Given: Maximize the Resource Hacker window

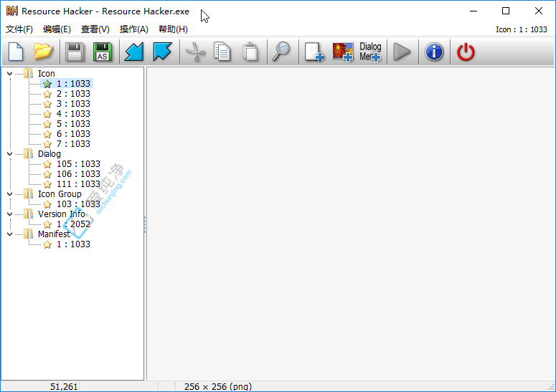Looking at the screenshot, I should coord(506,11).
